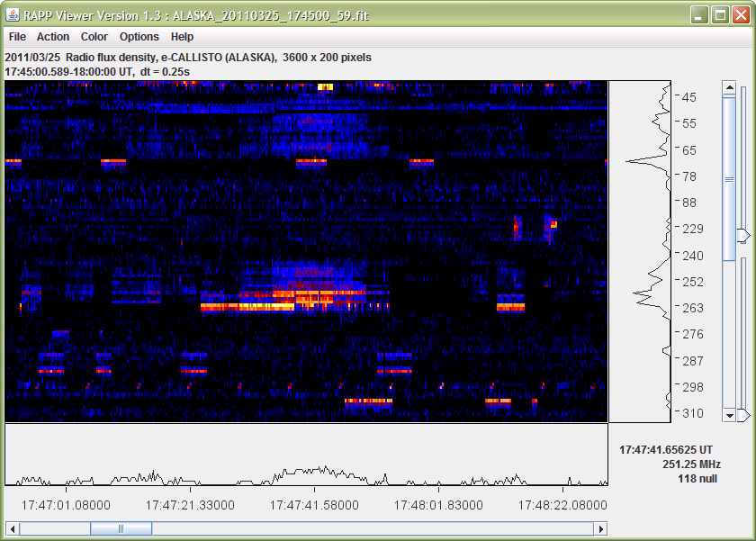Click the vertical scrollbar down arrow
This screenshot has height=541, width=756.
click(x=730, y=415)
